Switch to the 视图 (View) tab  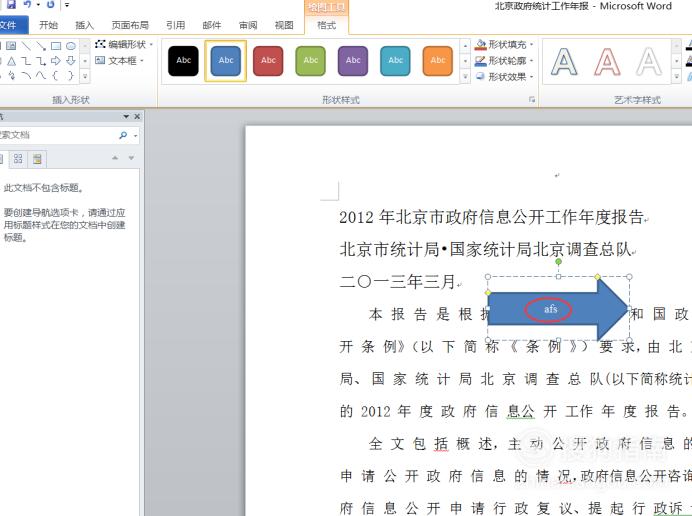[x=284, y=25]
